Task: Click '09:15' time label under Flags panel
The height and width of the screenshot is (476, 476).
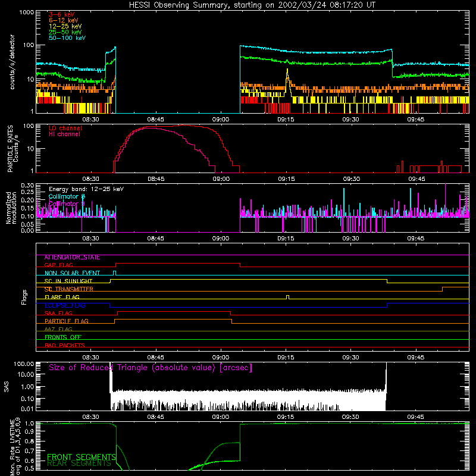Action: (286, 358)
